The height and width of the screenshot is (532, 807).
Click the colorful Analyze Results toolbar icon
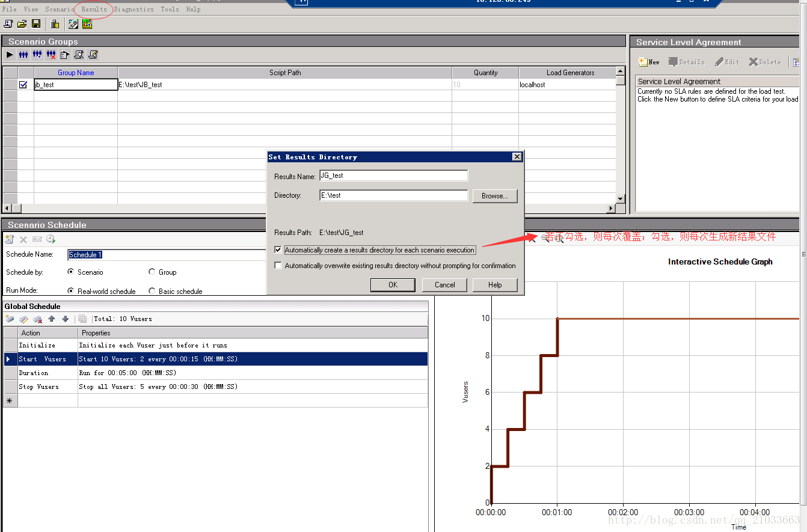(x=87, y=24)
